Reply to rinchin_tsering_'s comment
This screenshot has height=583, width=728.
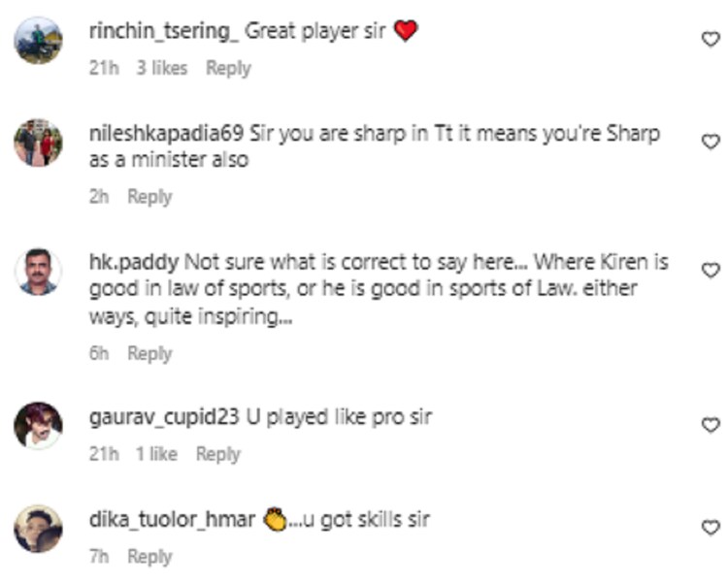click(228, 68)
